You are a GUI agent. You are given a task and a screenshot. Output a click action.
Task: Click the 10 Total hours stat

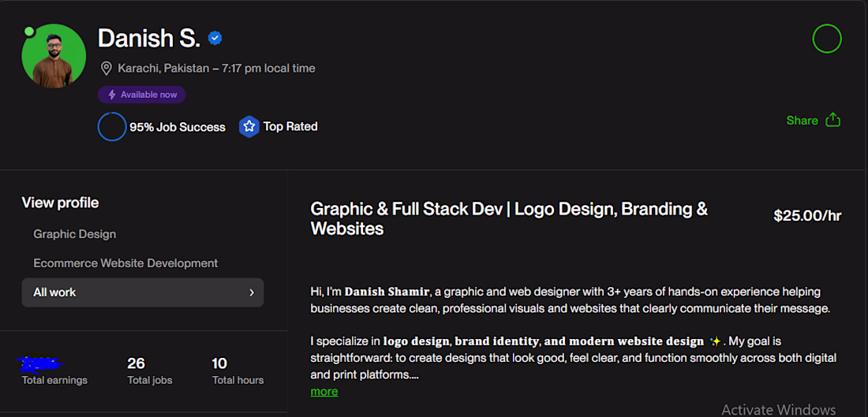point(219,363)
